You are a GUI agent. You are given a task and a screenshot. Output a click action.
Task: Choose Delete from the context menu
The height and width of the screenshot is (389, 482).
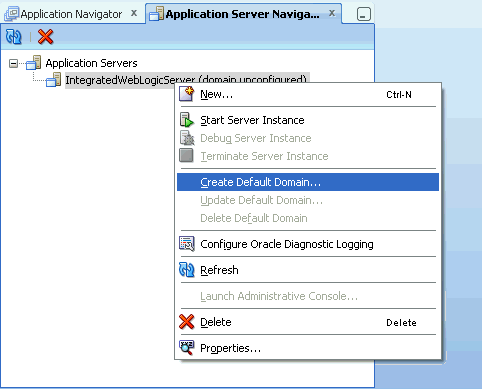(307, 322)
